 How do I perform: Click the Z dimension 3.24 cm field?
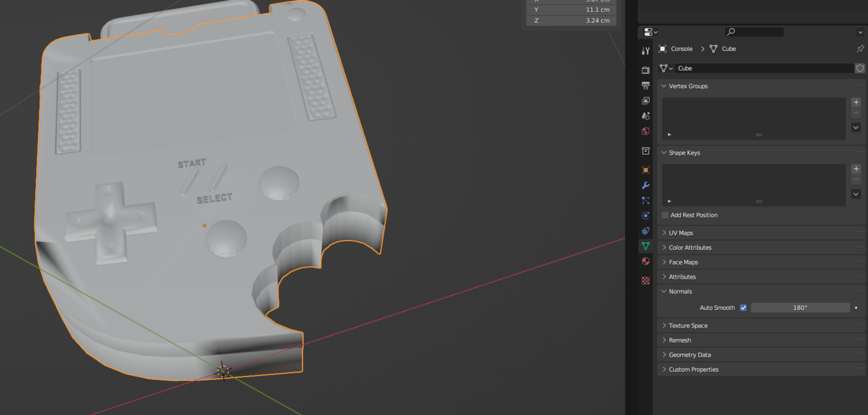572,20
